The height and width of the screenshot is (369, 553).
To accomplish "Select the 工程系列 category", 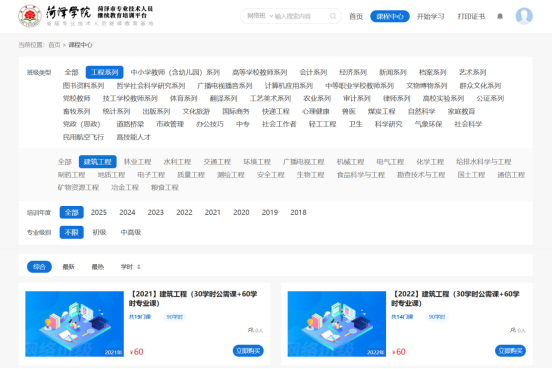I will tap(104, 72).
